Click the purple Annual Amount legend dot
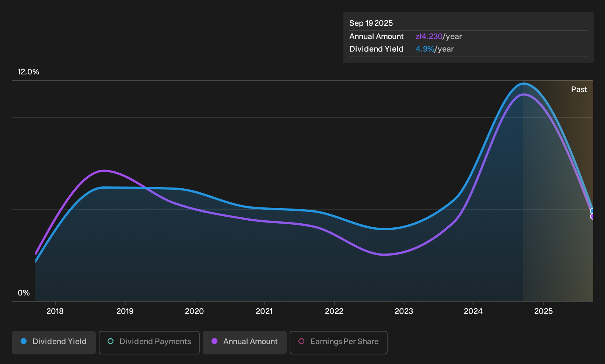This screenshot has height=364, width=605. pyautogui.click(x=214, y=341)
